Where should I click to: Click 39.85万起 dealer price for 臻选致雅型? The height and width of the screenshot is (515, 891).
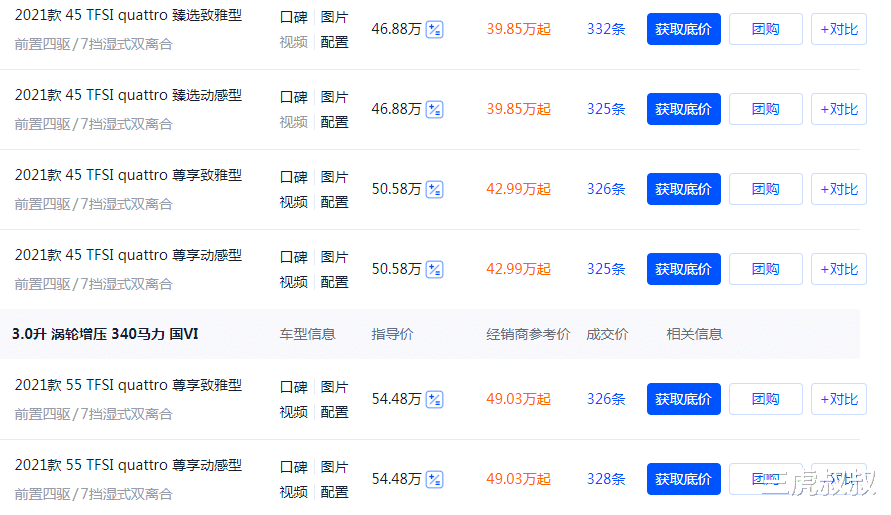click(519, 29)
